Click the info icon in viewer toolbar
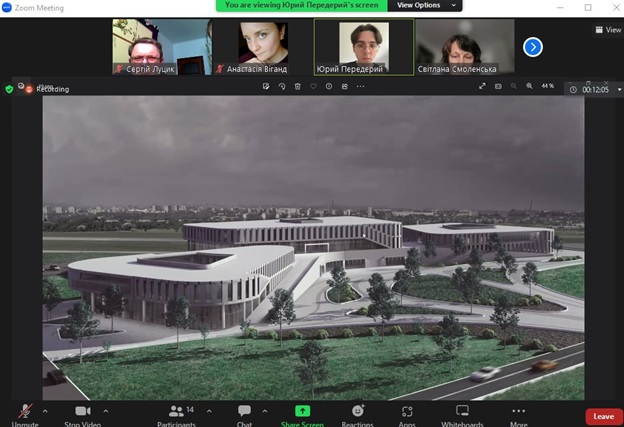This screenshot has height=427, width=624. click(329, 86)
